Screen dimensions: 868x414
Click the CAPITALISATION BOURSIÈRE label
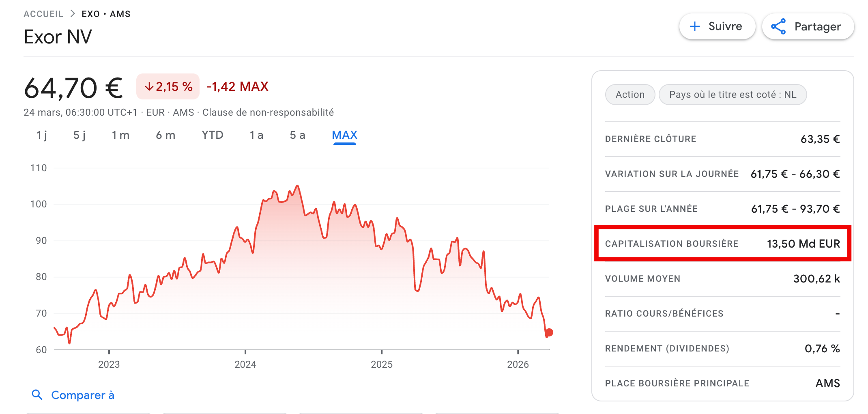click(672, 244)
